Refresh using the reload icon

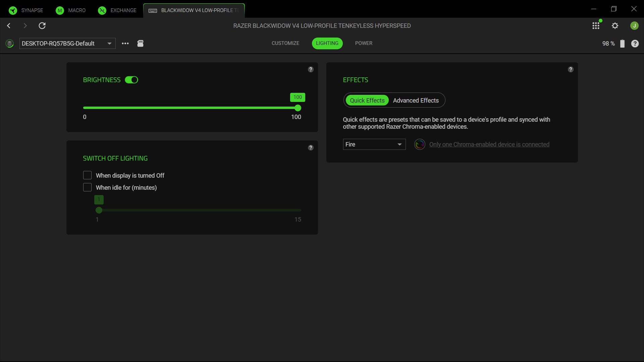(x=42, y=25)
